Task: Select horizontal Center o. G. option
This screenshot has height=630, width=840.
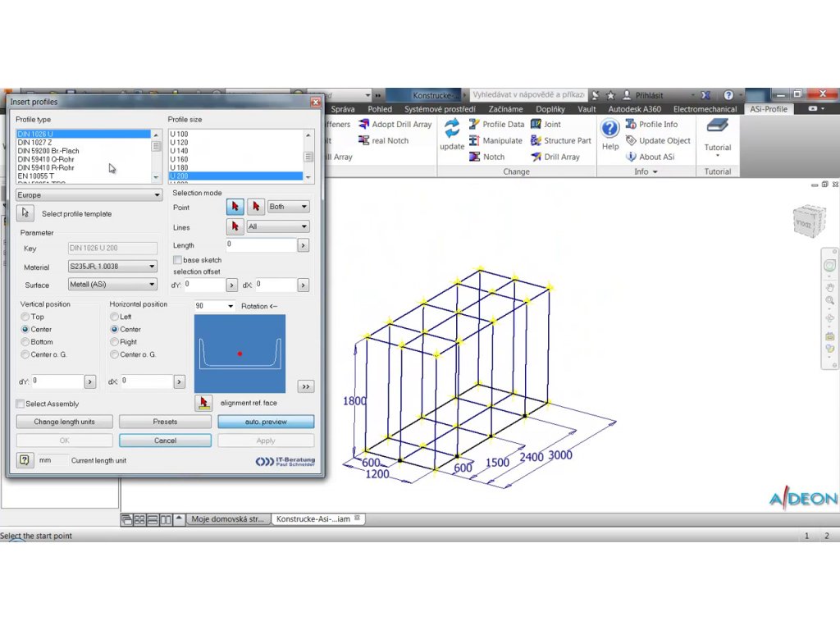Action: [x=114, y=354]
